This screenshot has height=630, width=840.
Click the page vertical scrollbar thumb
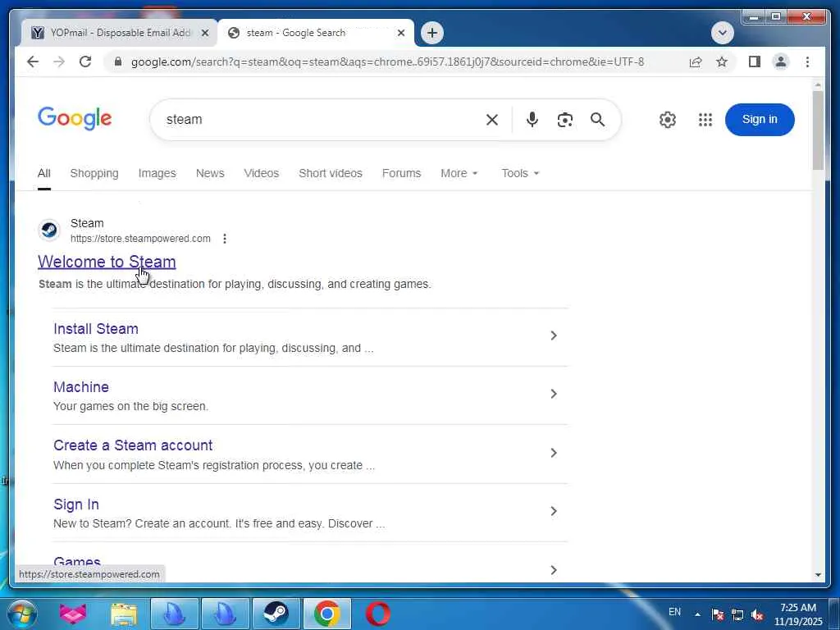pos(818,130)
